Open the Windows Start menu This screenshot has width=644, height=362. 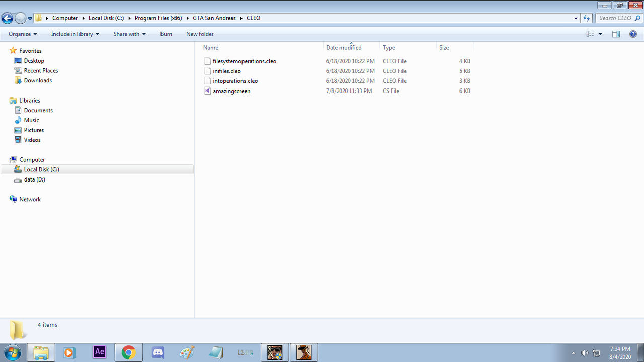tap(14, 352)
